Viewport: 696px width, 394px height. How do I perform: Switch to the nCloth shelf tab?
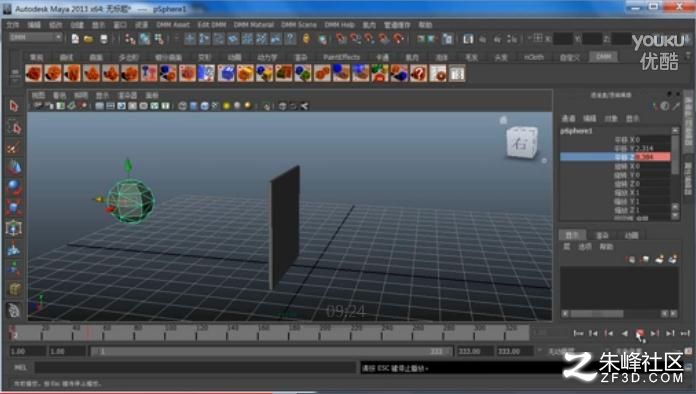point(534,57)
